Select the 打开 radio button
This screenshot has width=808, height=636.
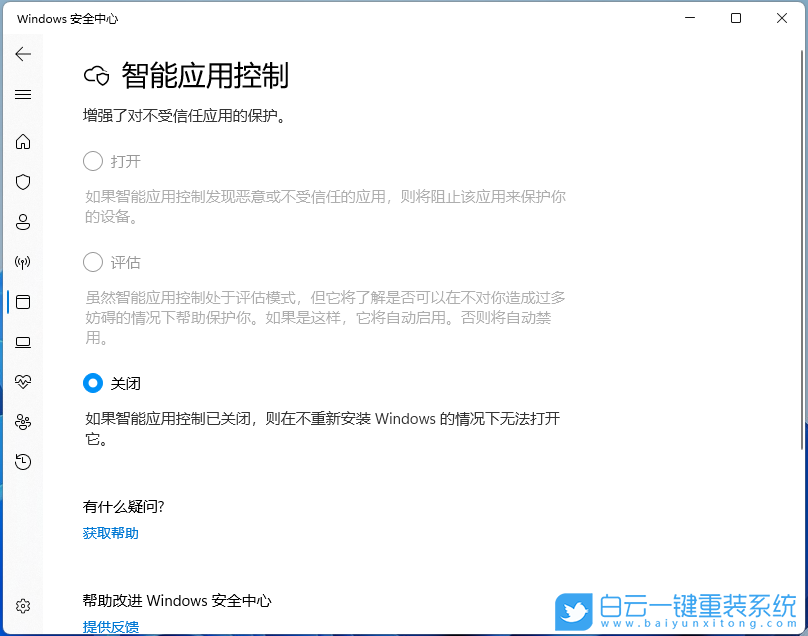(x=92, y=161)
